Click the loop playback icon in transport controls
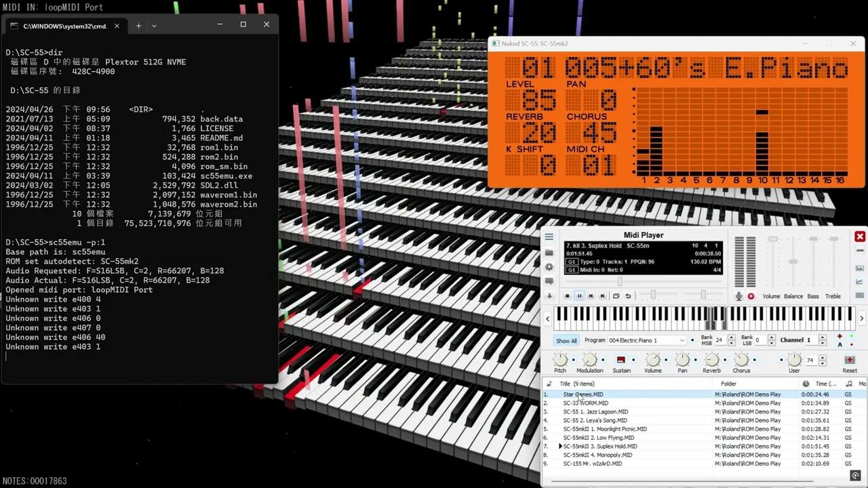 (617, 296)
